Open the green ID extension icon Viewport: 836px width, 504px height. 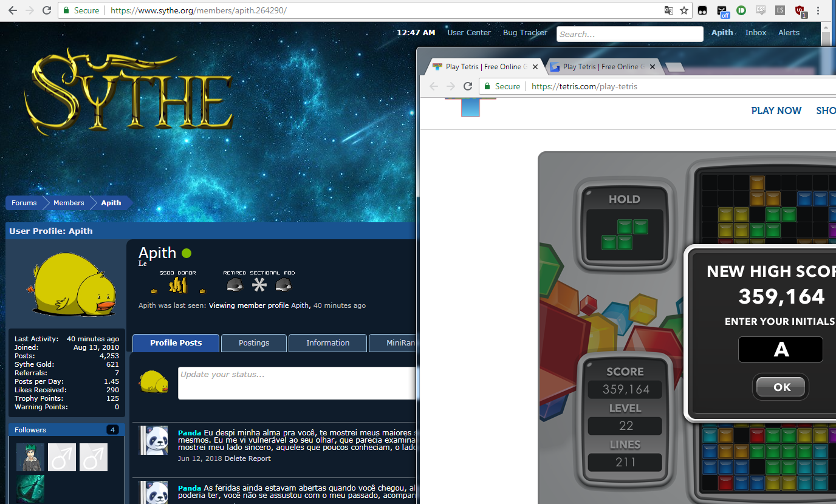tap(741, 10)
